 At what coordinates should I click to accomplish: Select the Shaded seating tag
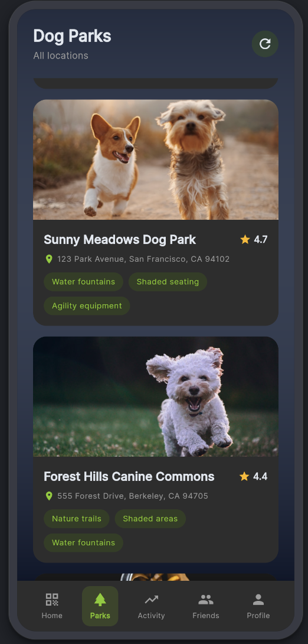pos(168,282)
